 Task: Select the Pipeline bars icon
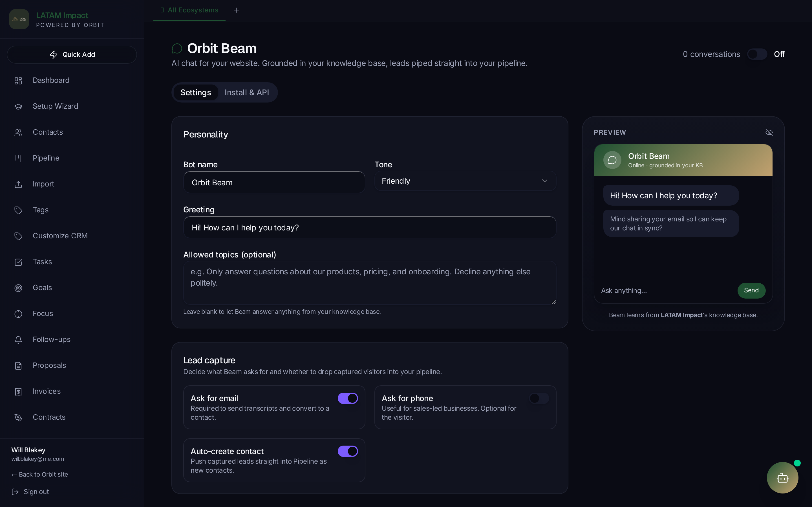18,158
